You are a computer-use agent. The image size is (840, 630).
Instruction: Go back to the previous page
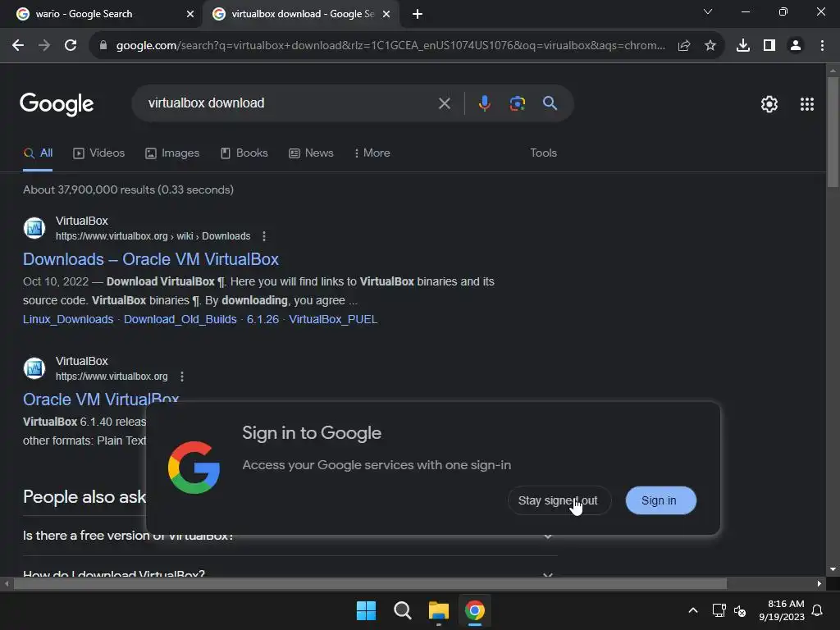(x=18, y=46)
